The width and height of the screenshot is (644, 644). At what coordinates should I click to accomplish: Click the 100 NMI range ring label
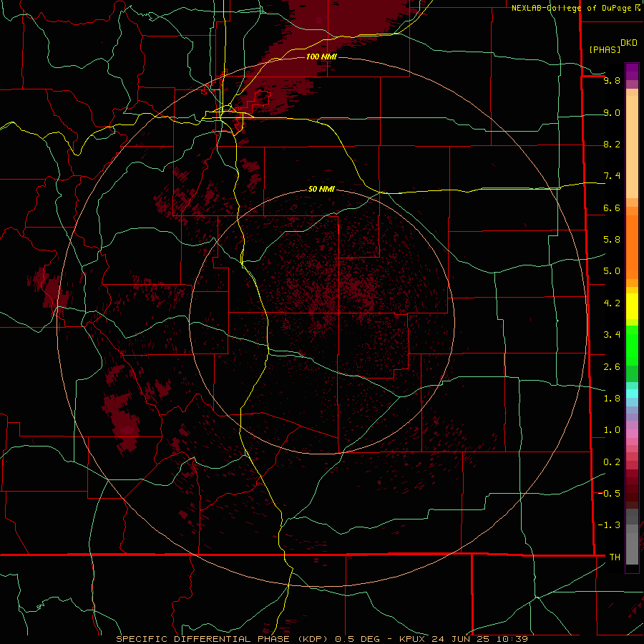click(x=321, y=57)
